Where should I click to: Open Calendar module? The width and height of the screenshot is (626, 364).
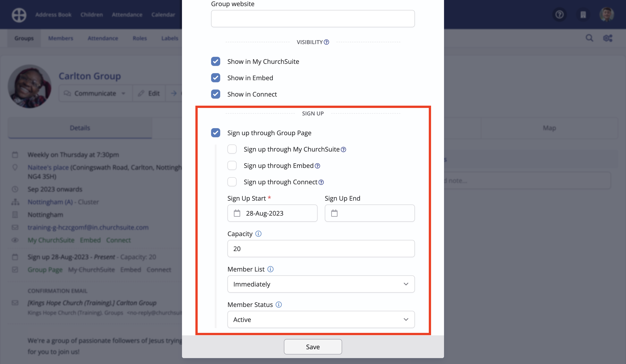163,15
